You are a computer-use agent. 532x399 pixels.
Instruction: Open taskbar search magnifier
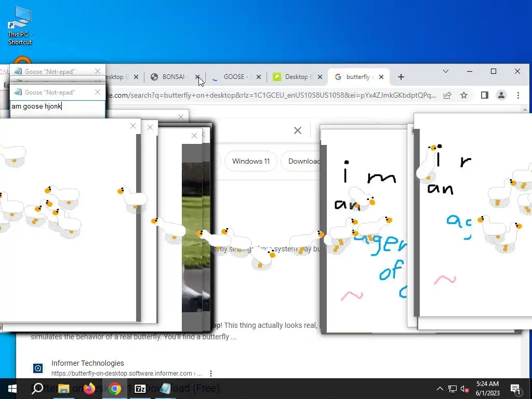37,389
